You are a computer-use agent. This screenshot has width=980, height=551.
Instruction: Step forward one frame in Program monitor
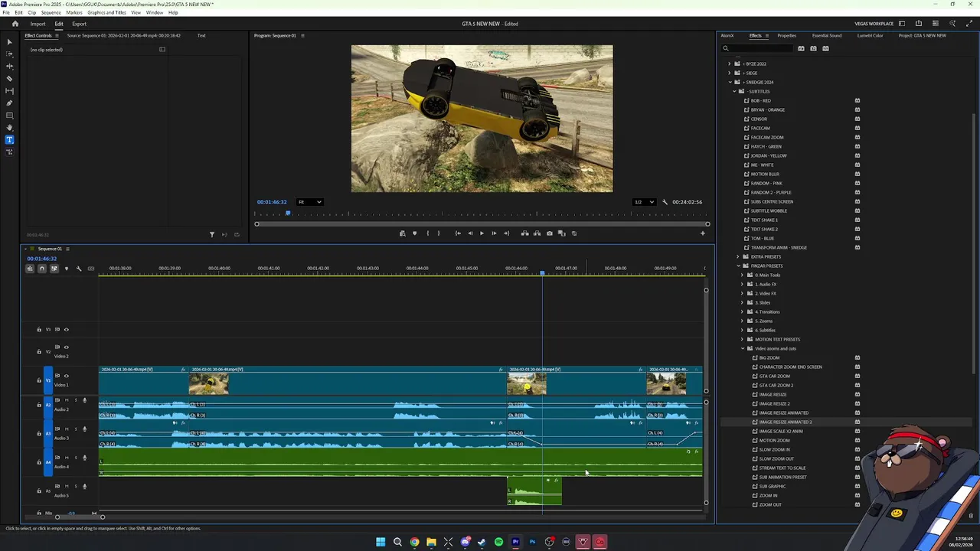(x=494, y=233)
